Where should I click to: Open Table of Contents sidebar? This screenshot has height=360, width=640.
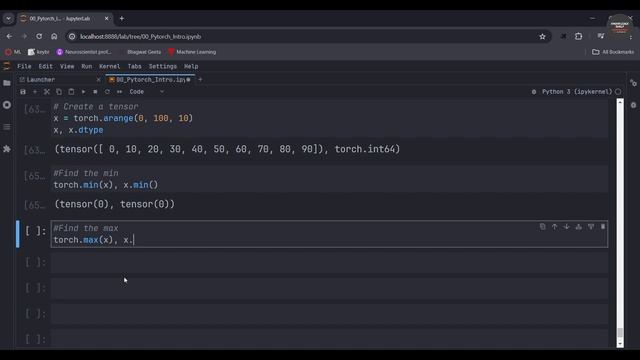click(7, 127)
